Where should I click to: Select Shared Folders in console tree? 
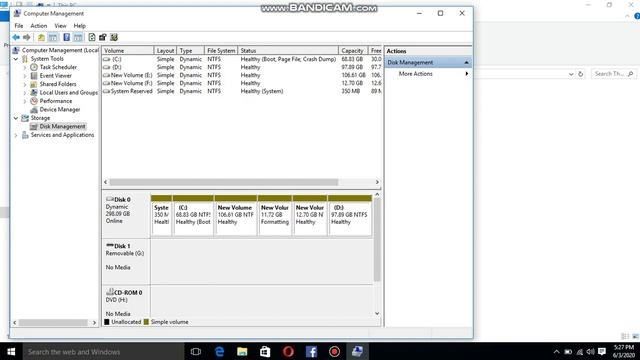58,84
